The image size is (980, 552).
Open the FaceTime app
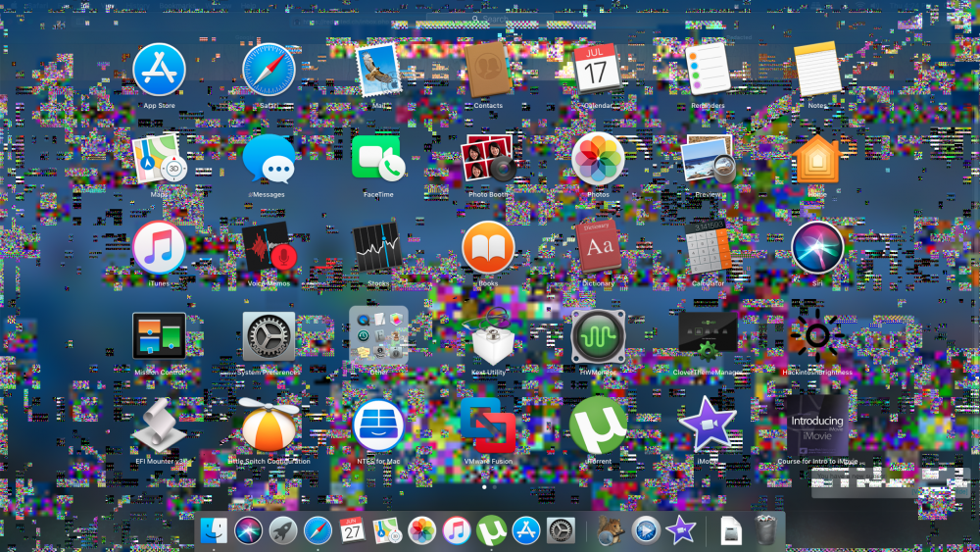pyautogui.click(x=378, y=159)
